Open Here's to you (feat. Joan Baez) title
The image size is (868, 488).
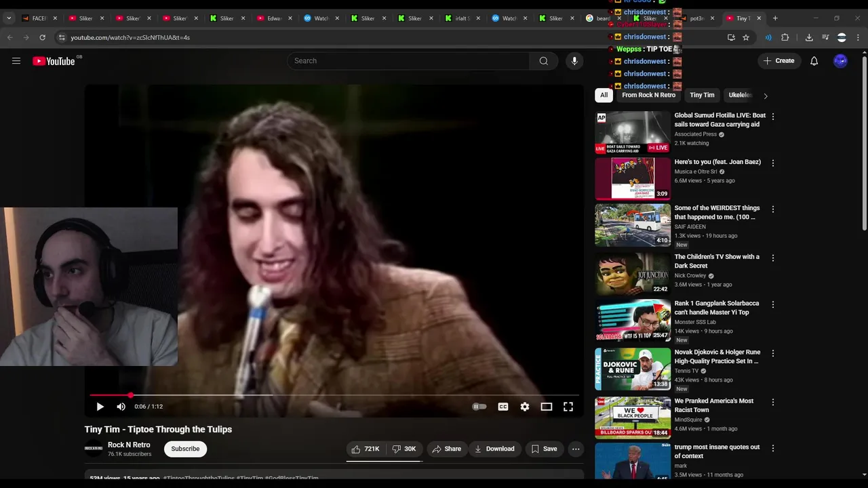pos(717,162)
